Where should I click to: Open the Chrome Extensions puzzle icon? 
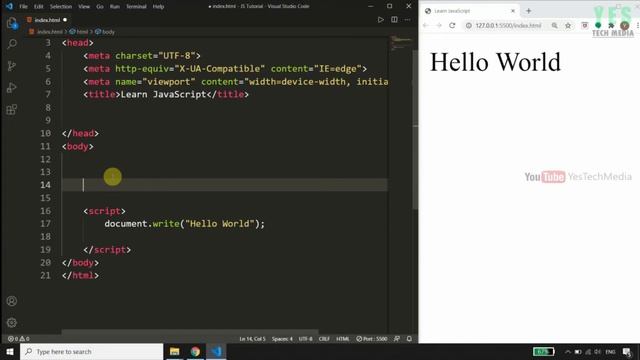coord(611,25)
